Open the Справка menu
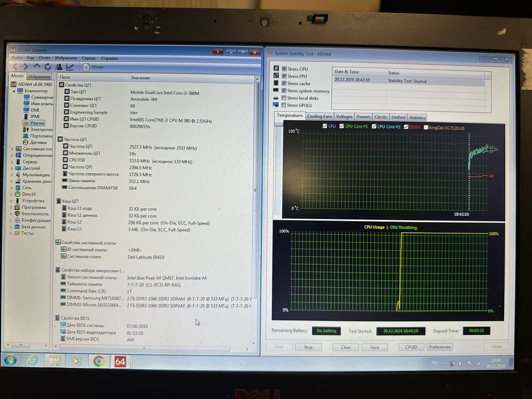The height and width of the screenshot is (399, 532). click(109, 58)
